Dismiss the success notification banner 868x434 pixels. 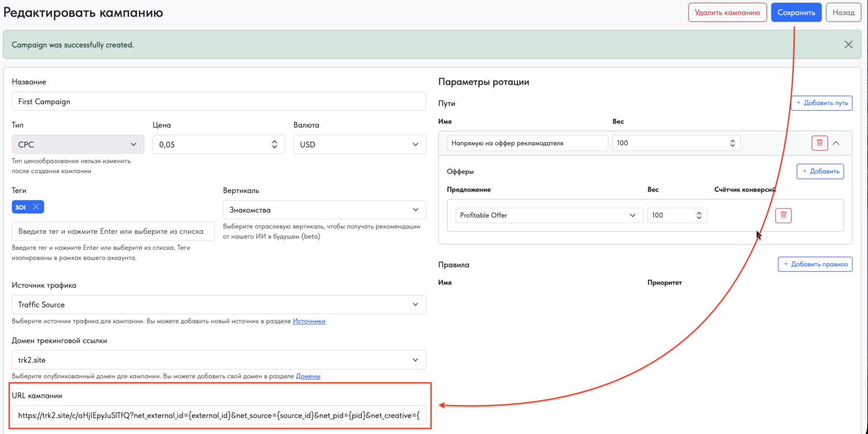tap(848, 44)
